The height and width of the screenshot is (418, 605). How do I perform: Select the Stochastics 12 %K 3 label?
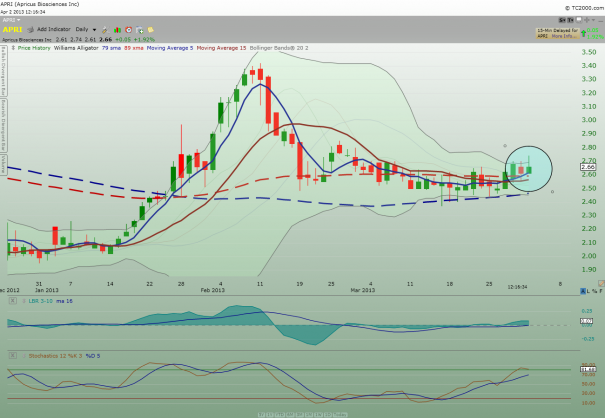(55, 356)
